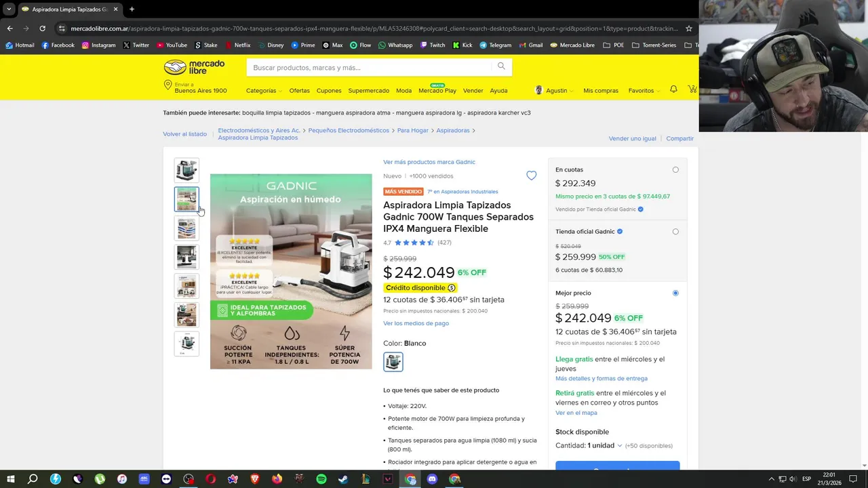Click 'Mis compras' in the header

coord(601,90)
